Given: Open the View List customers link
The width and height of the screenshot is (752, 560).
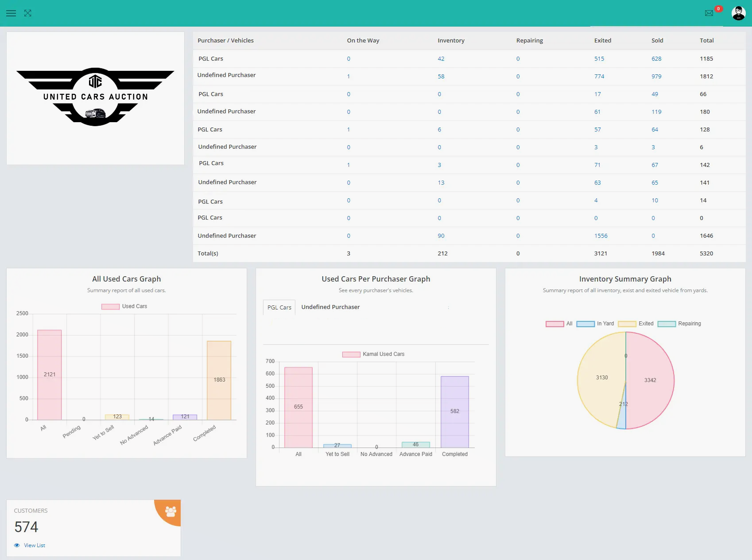Looking at the screenshot, I should (x=35, y=545).
